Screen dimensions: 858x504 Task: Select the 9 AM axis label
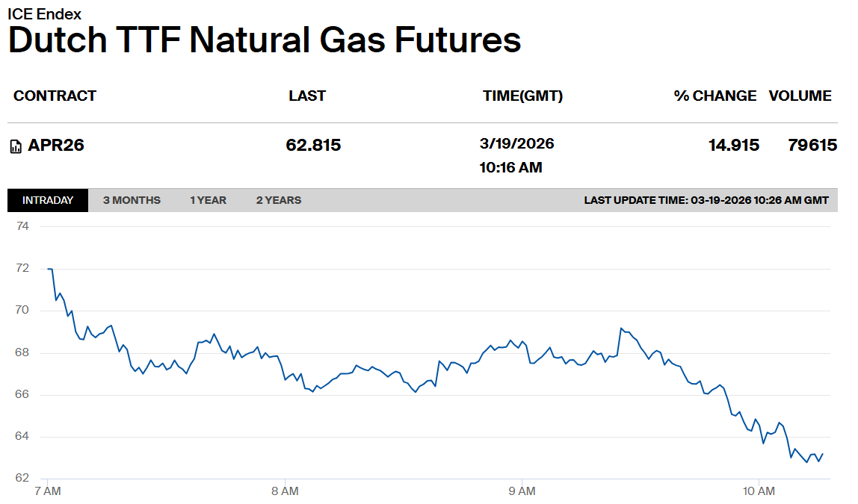[521, 491]
